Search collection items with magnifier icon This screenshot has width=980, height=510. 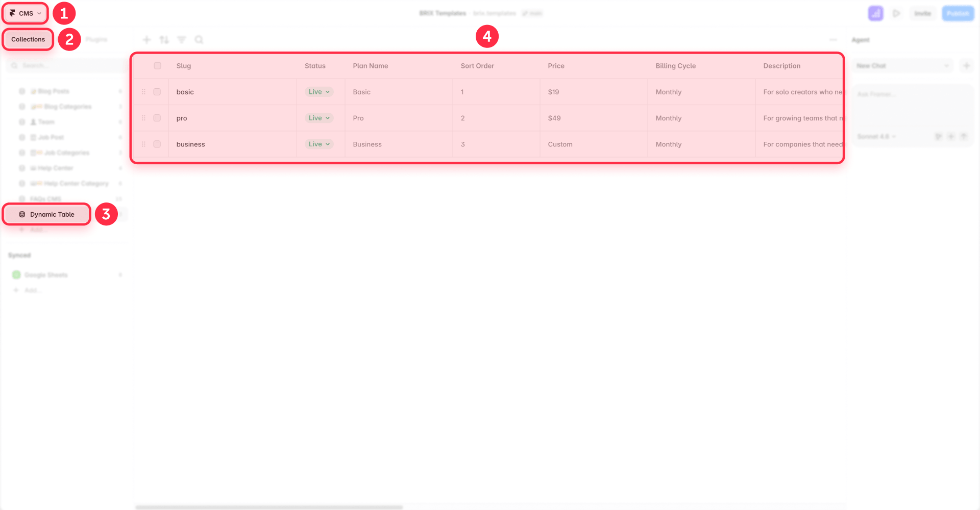point(199,40)
